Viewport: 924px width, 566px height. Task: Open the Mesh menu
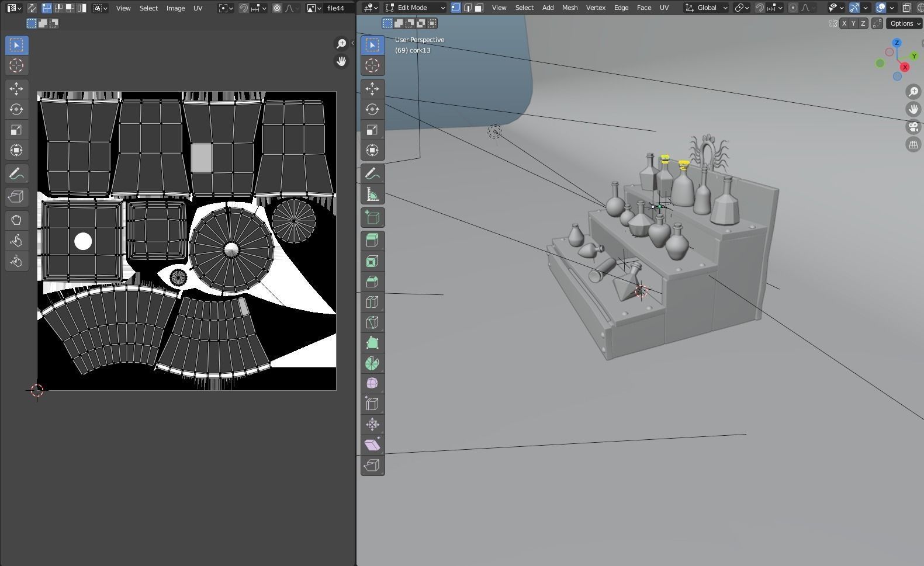(x=569, y=8)
